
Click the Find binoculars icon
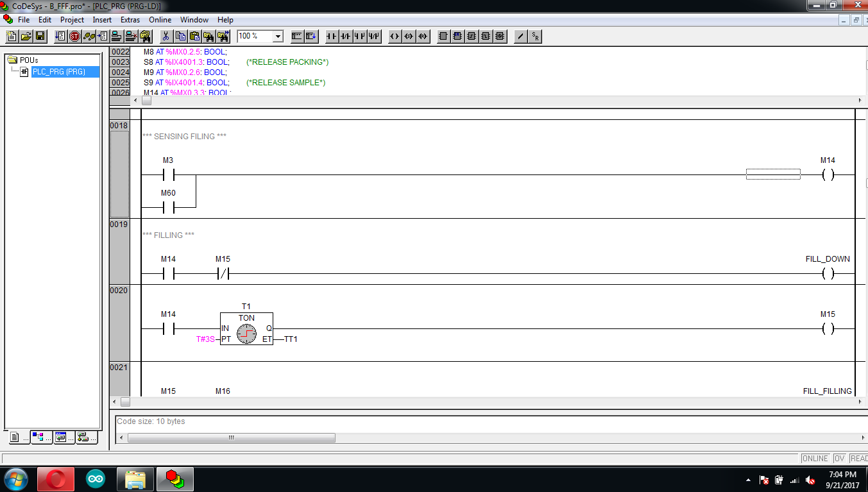click(x=208, y=36)
